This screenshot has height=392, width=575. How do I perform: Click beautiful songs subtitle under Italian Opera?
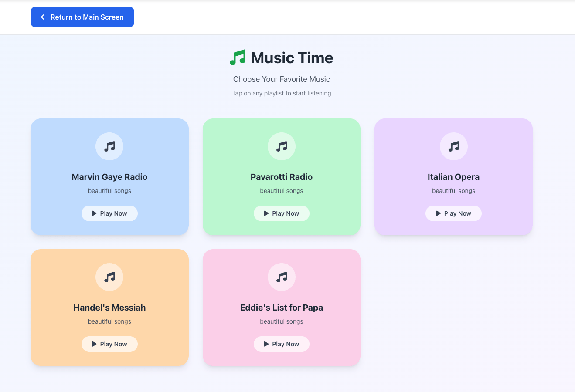point(453,191)
